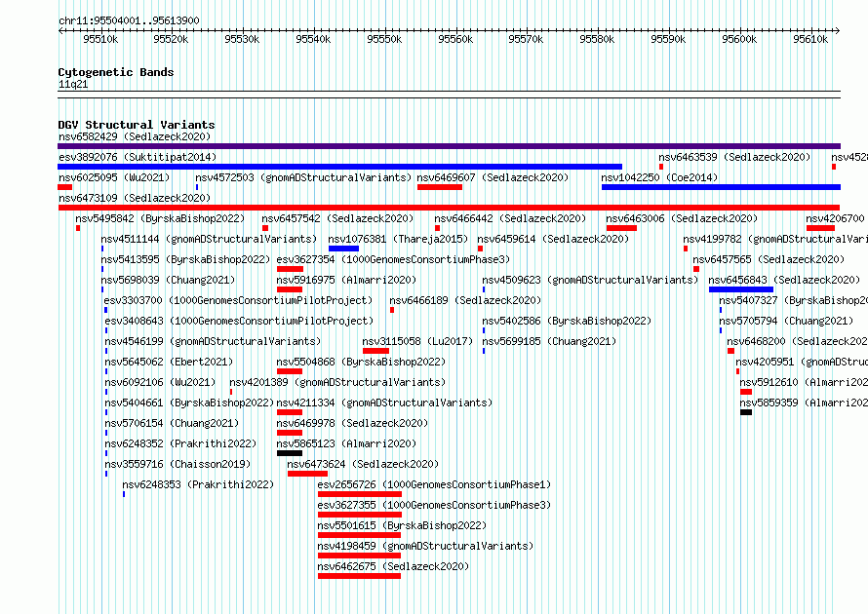Click the nsv1076381 (Thareja2015) label

[398, 239]
